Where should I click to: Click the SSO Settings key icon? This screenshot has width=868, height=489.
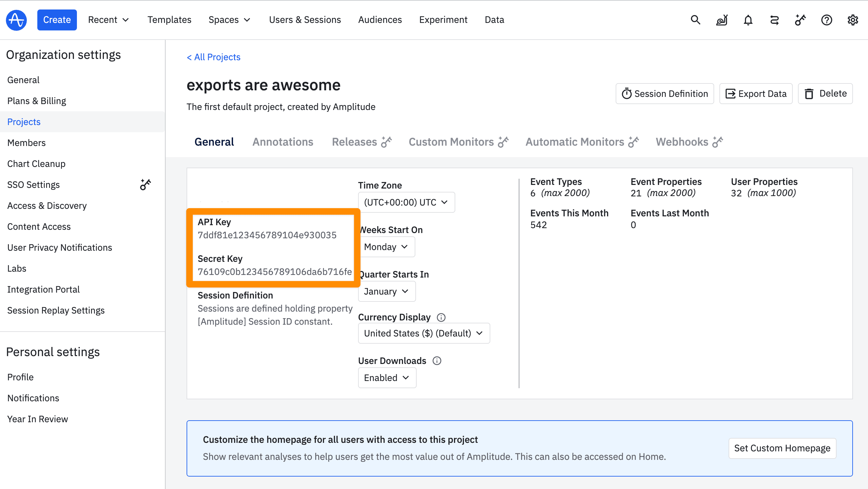145,184
